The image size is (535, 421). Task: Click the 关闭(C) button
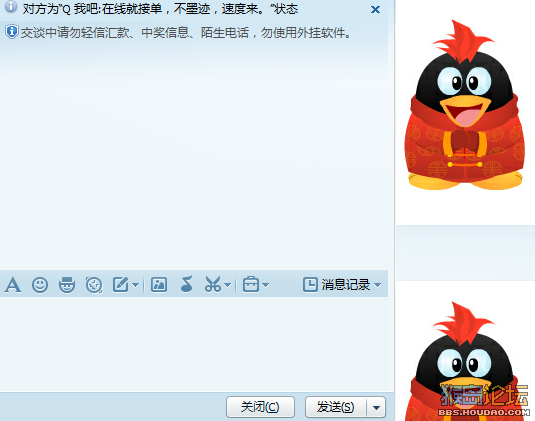click(x=260, y=407)
